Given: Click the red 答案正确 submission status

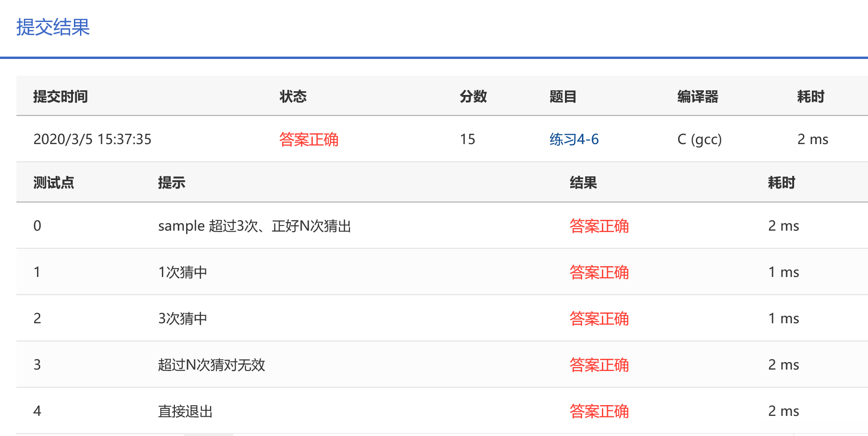Looking at the screenshot, I should tap(309, 139).
